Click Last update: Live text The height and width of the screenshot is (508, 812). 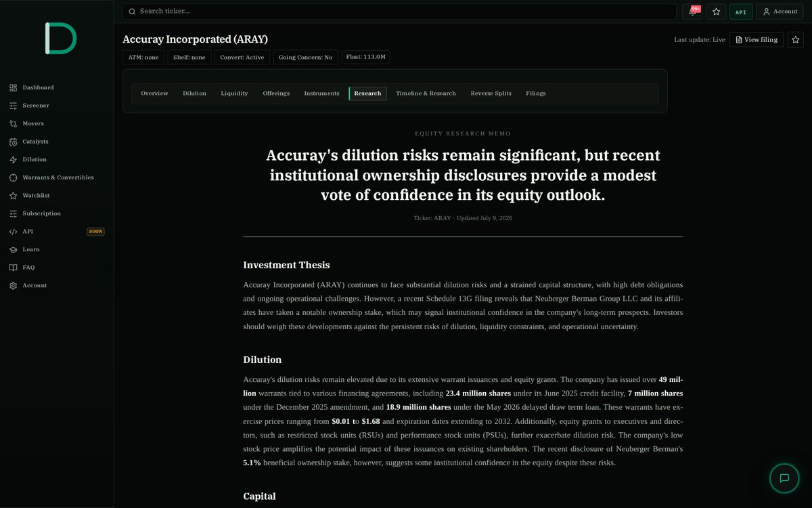(700, 40)
